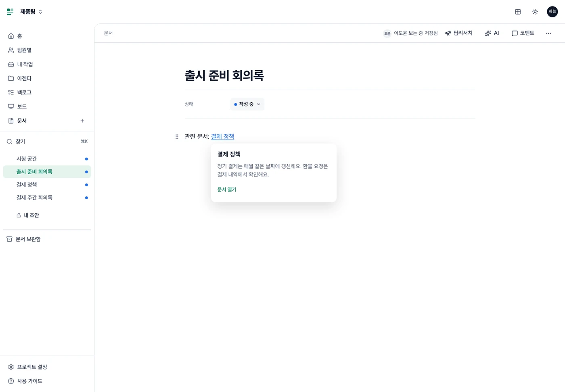Open the 코멘트 comments panel
The height and width of the screenshot is (392, 565).
(x=523, y=33)
